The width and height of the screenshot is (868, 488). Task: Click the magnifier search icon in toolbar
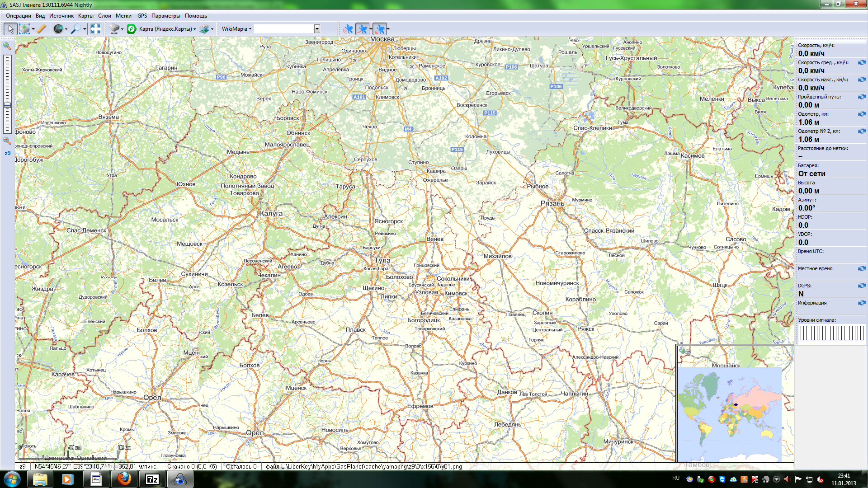pos(76,29)
